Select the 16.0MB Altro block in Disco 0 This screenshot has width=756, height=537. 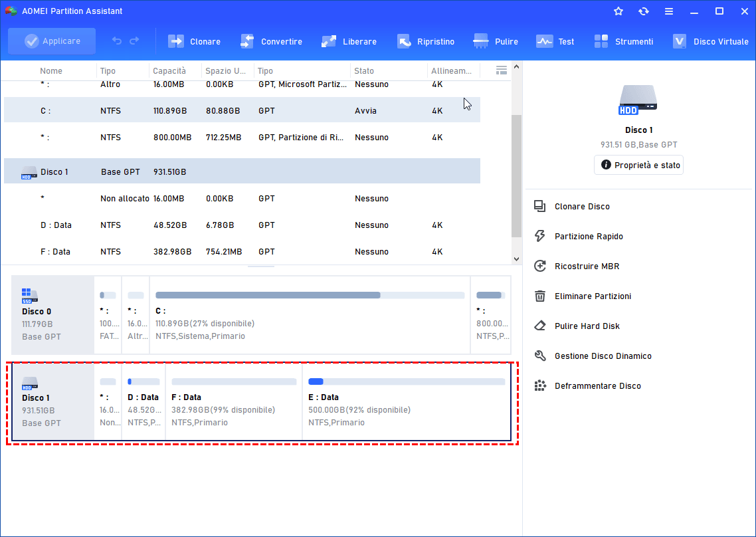click(136, 315)
